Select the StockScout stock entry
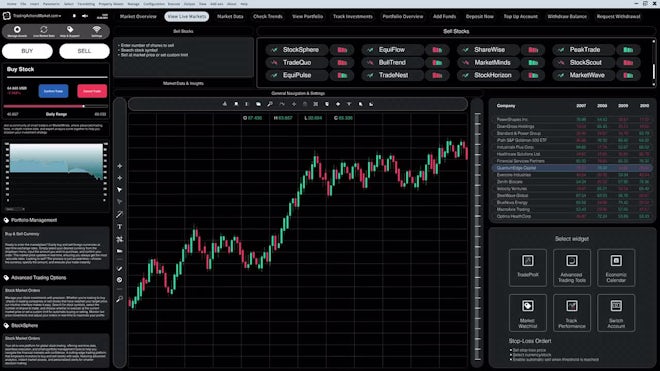 coord(583,63)
